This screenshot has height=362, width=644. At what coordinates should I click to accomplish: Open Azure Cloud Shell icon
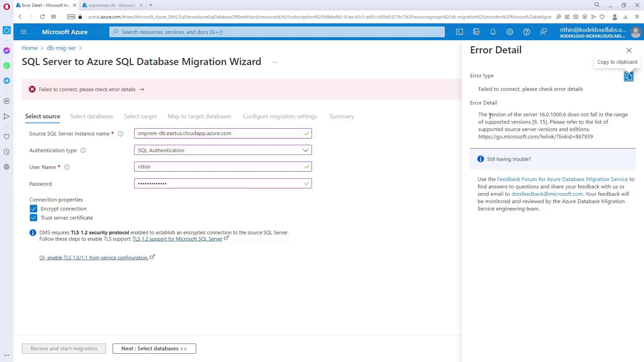click(x=459, y=32)
